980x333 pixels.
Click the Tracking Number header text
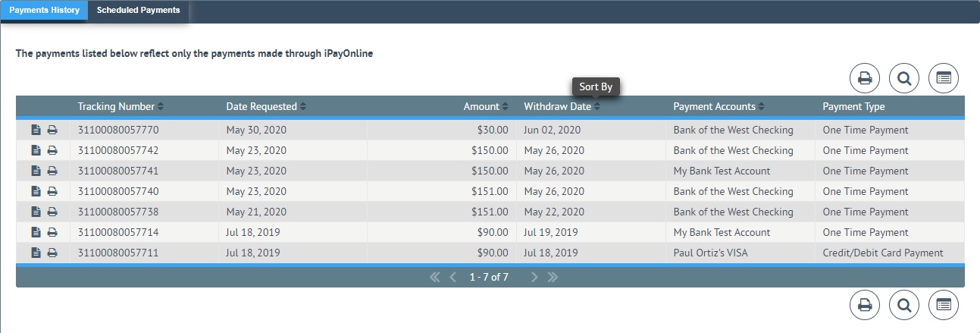pyautogui.click(x=116, y=107)
